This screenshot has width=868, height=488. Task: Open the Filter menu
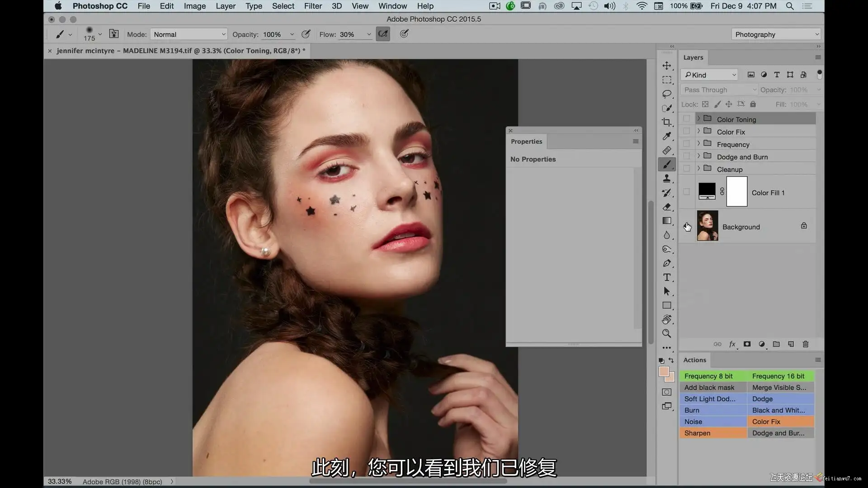[x=313, y=6]
